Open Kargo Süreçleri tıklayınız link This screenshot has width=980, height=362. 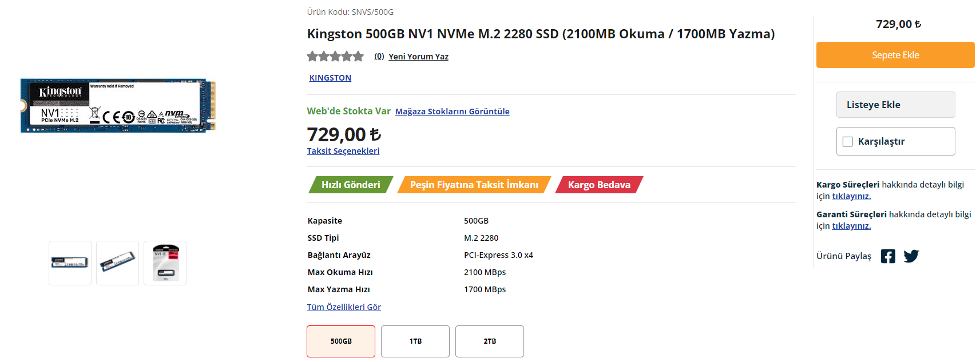851,196
